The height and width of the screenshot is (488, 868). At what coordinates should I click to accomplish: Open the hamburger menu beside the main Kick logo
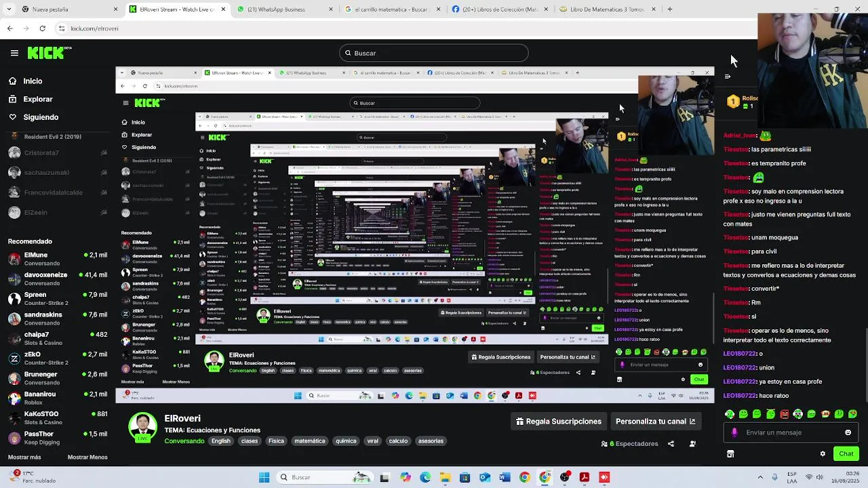14,53
